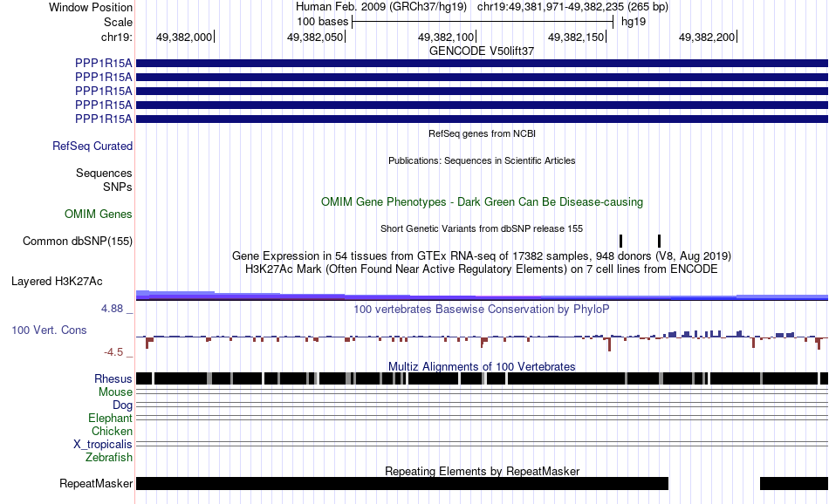Click 'Short Genetic Variants from dbSNP release 155'
829x504 pixels.
(482, 228)
